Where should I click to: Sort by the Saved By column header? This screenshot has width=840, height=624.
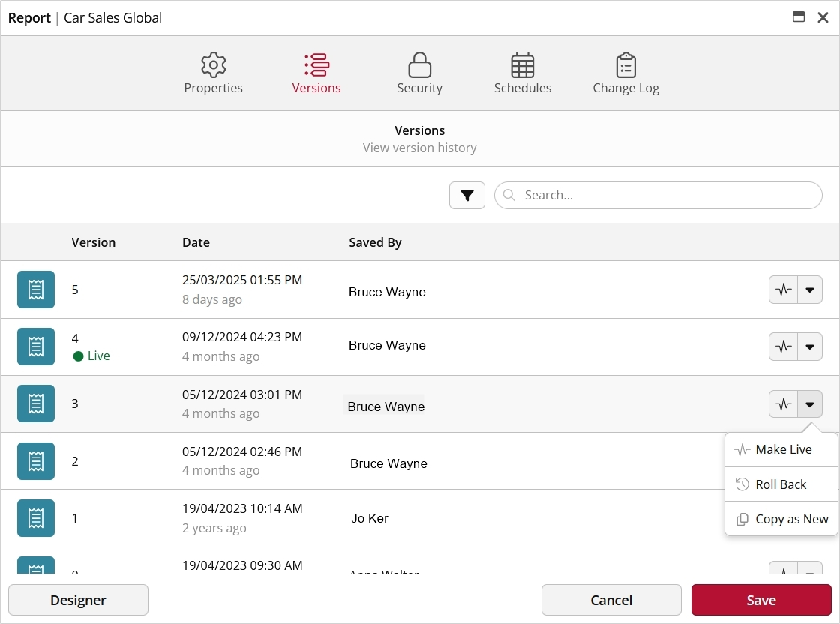tap(375, 243)
